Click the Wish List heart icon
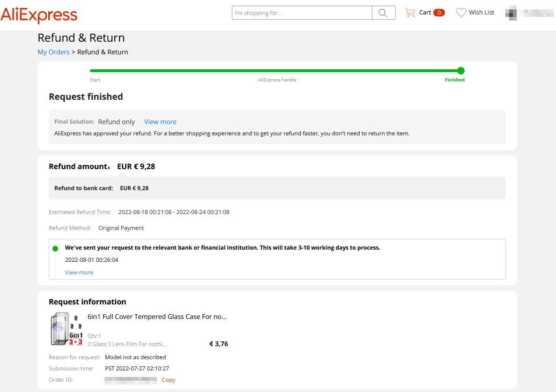Screen dimensions: 556x392 (461, 13)
